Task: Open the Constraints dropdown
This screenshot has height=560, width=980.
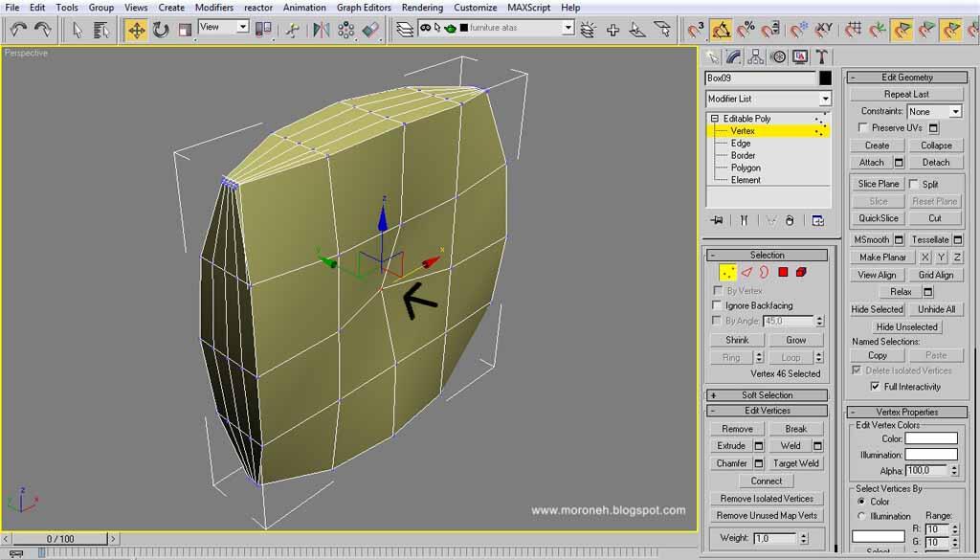Action: pos(955,111)
